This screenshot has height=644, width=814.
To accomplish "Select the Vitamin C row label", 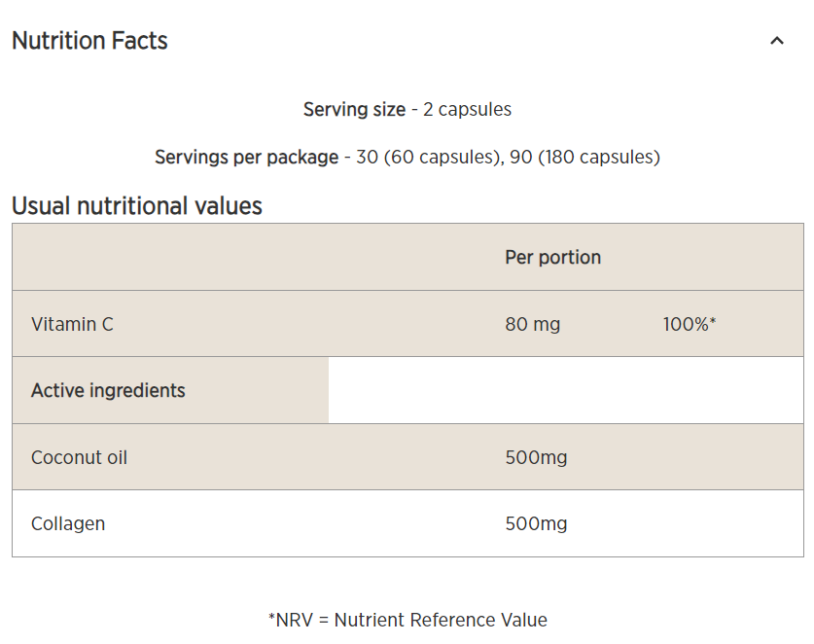I will (x=72, y=324).
